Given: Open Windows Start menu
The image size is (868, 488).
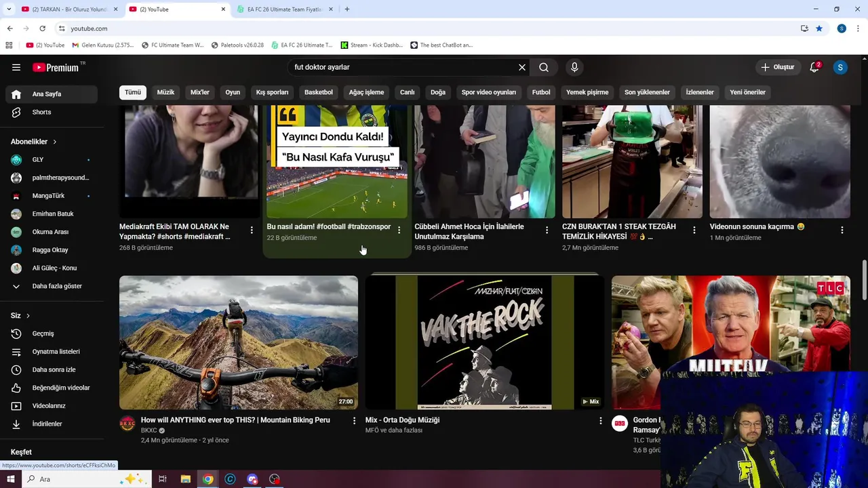Looking at the screenshot, I should pos(10,479).
